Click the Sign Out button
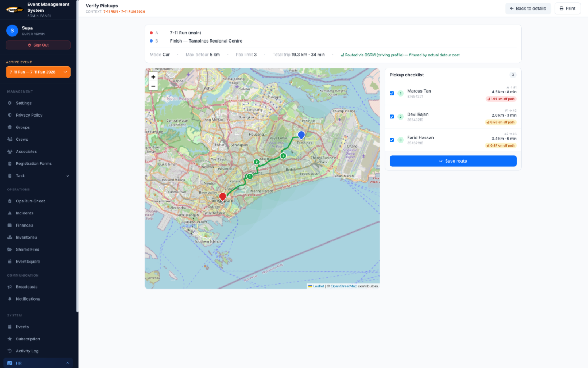Screen dimensions: 588x368 [x=38, y=45]
